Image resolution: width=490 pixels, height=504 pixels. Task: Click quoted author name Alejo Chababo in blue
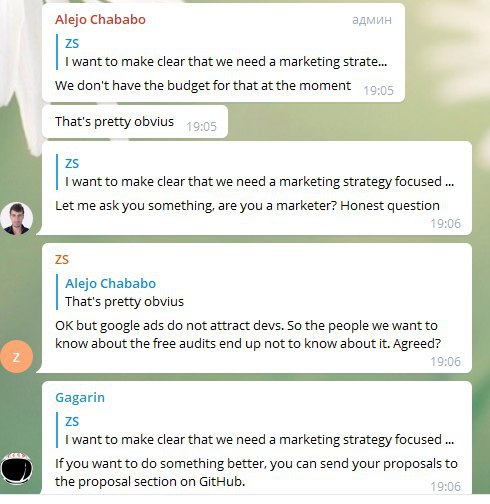(x=111, y=283)
